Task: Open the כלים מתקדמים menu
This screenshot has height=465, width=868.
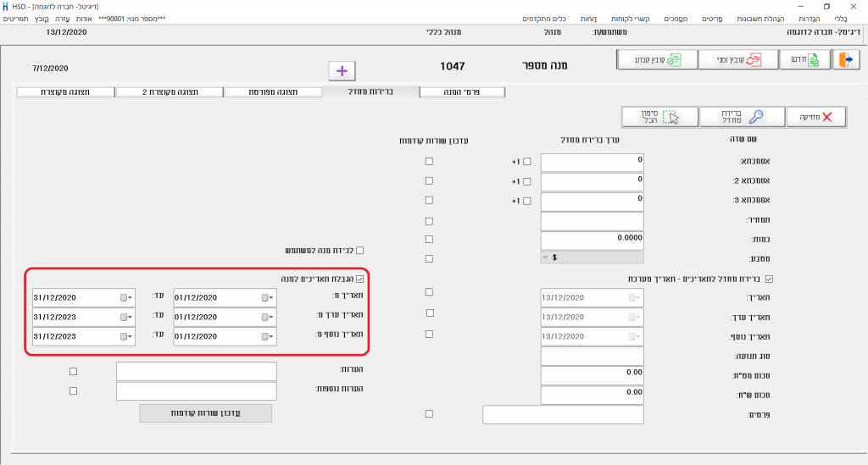Action: pos(544,19)
